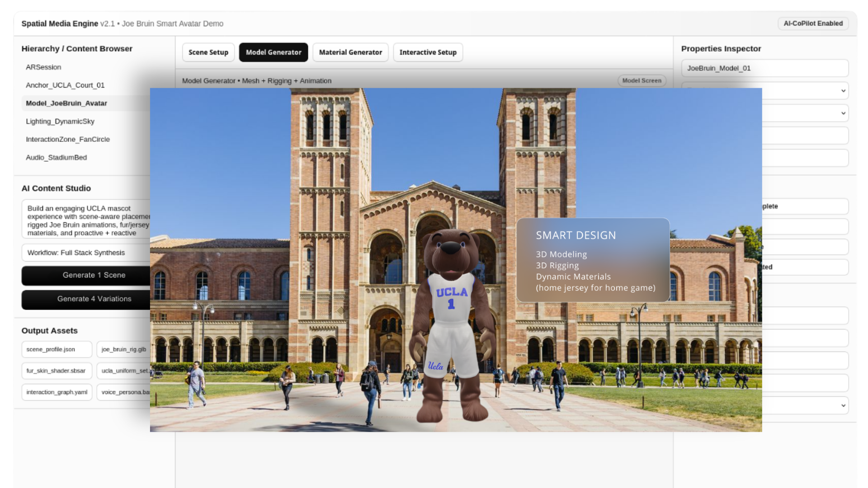Select InteractionZone_FanCircle item
The image size is (868, 488).
click(x=68, y=140)
